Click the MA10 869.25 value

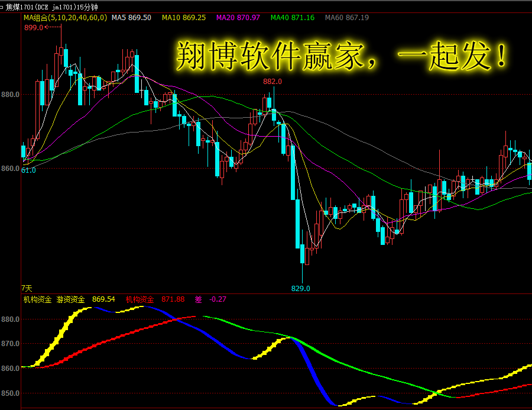(x=184, y=18)
